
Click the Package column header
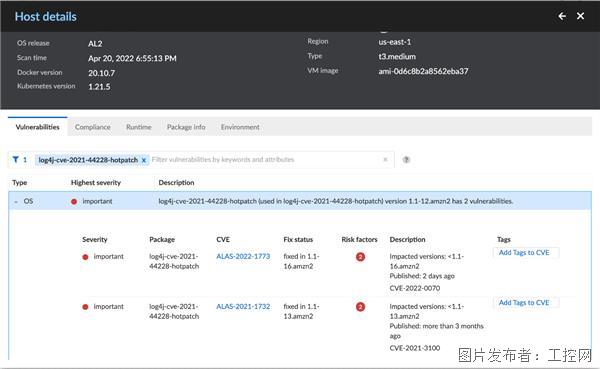pyautogui.click(x=162, y=239)
